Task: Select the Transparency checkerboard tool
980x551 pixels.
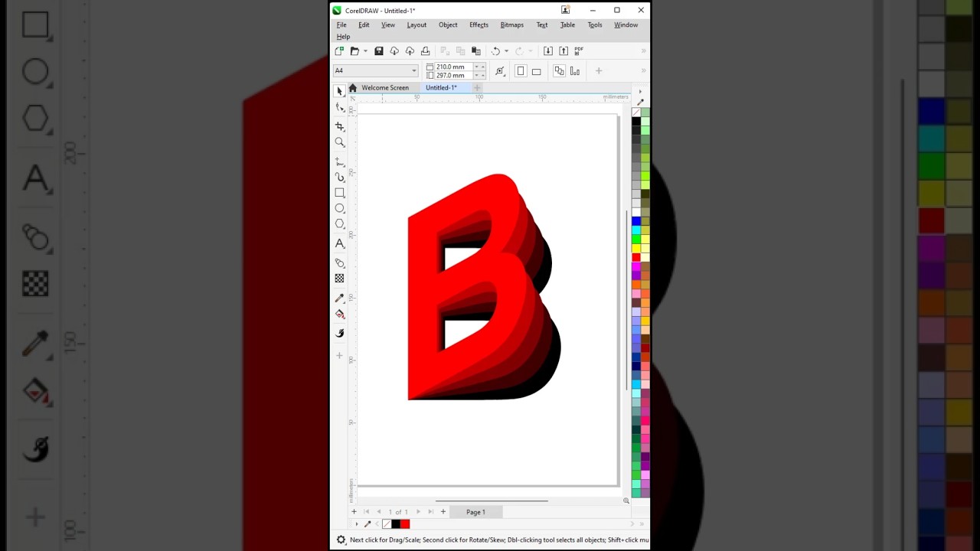Action: 340,278
